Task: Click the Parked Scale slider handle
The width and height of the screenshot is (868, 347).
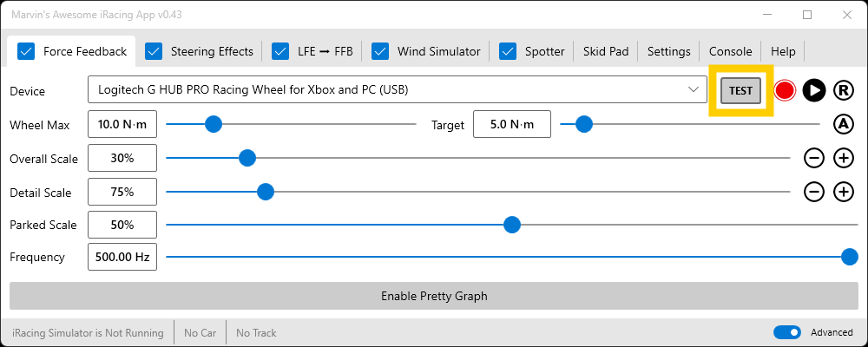Action: 512,225
